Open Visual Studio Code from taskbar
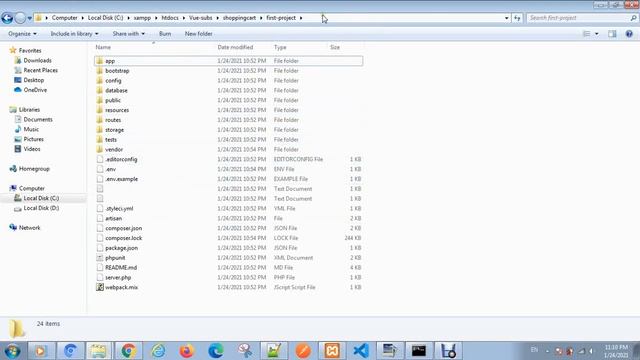 coord(361,351)
